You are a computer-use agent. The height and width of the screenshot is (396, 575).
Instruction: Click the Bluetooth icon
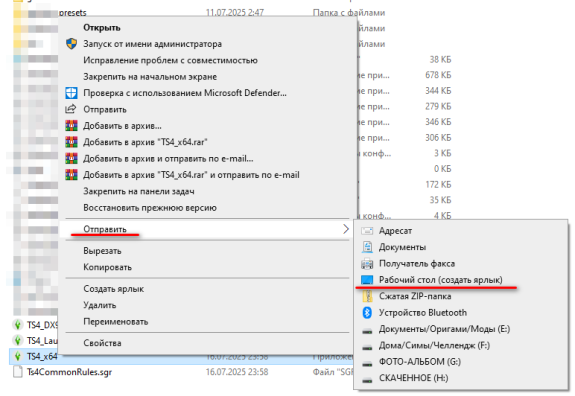tap(367, 312)
